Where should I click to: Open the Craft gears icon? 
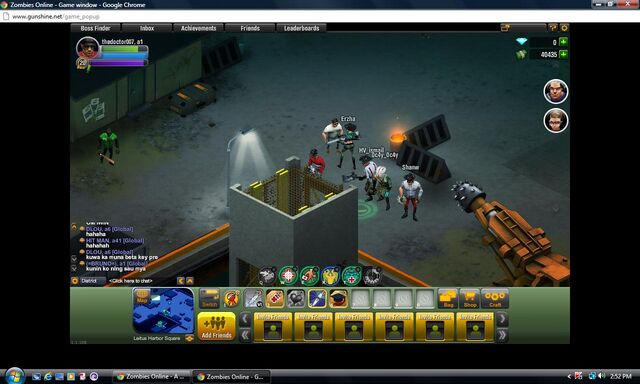click(495, 299)
